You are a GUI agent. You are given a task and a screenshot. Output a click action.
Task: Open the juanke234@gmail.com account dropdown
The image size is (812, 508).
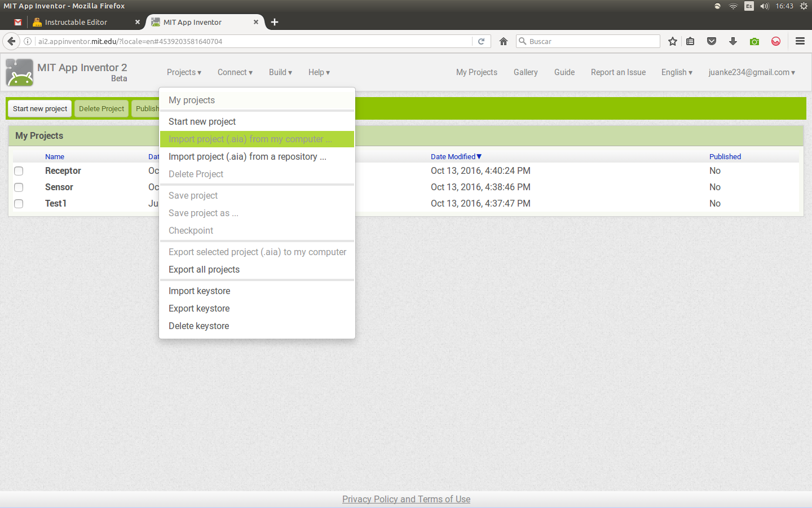(x=752, y=72)
